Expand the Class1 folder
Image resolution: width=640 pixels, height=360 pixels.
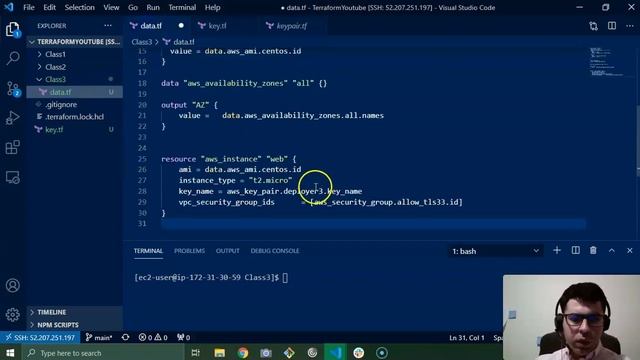click(55, 54)
